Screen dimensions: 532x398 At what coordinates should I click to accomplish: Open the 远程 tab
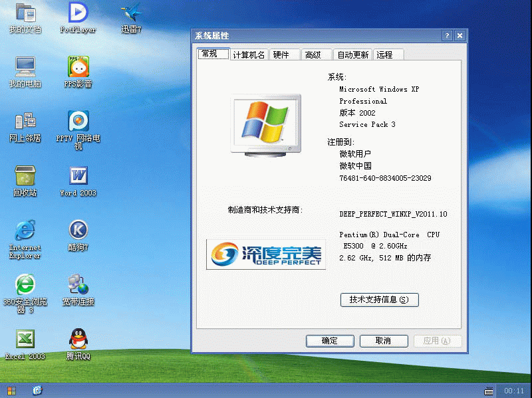click(x=388, y=55)
